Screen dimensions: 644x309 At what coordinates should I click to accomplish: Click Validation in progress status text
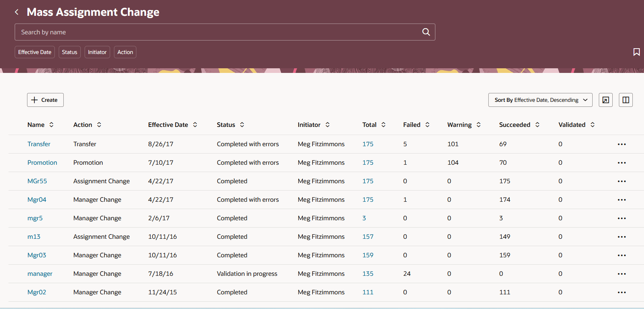(x=247, y=274)
